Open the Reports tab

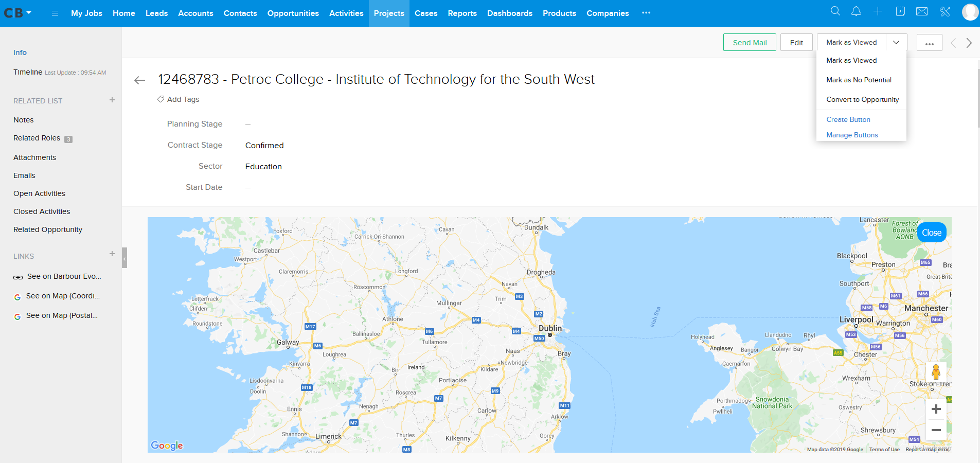[x=462, y=13]
